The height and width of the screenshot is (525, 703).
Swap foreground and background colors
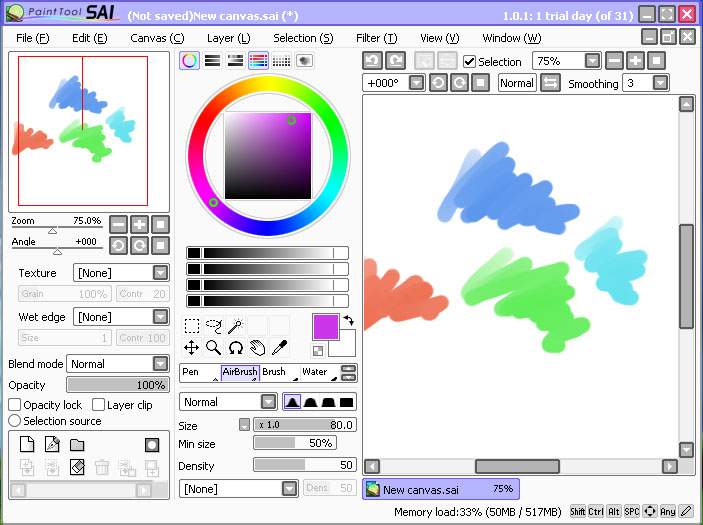coord(349,320)
